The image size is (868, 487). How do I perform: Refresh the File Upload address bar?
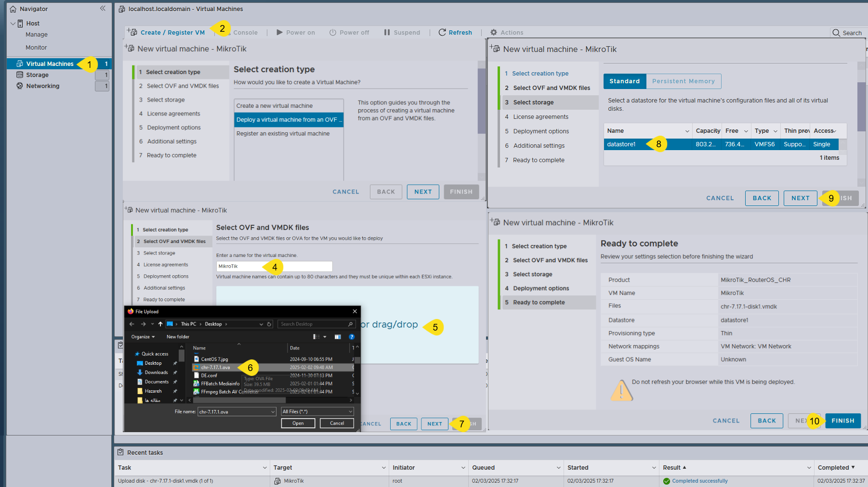point(269,324)
